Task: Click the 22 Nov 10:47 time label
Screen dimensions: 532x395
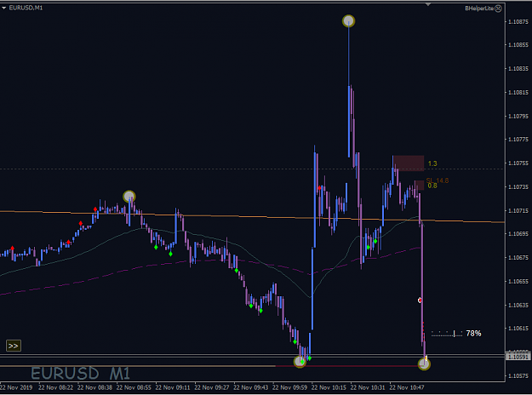Action: point(407,387)
